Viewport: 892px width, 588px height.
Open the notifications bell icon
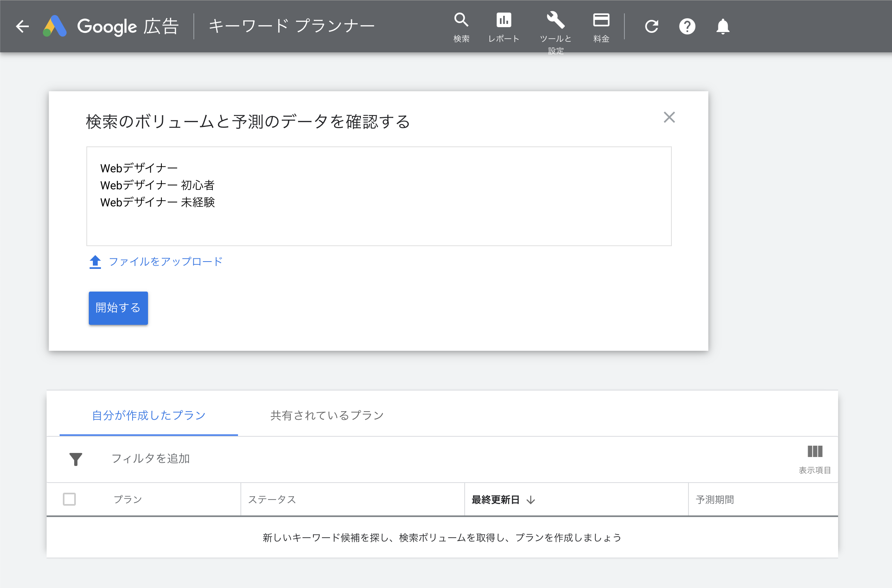[723, 27]
